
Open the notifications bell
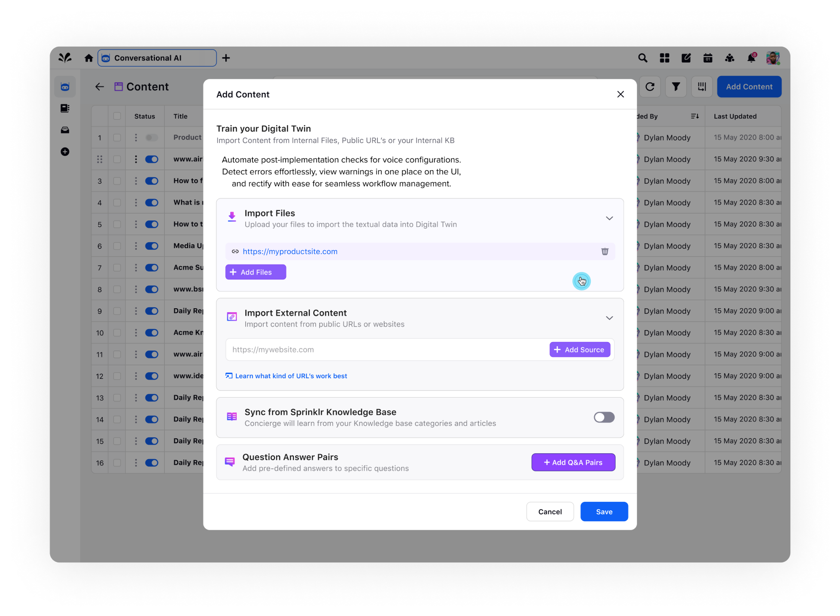tap(752, 58)
